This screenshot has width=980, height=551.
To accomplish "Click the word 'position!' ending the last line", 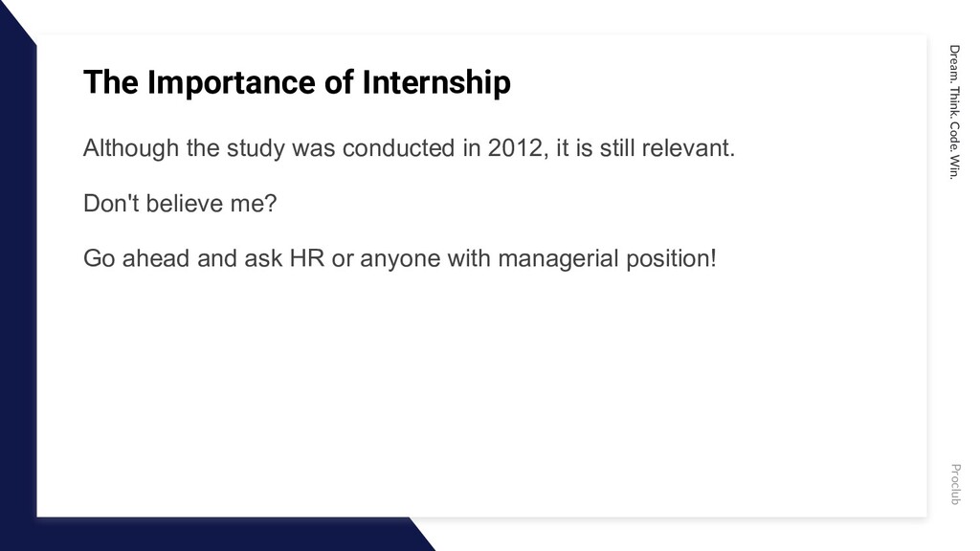I will (x=671, y=258).
